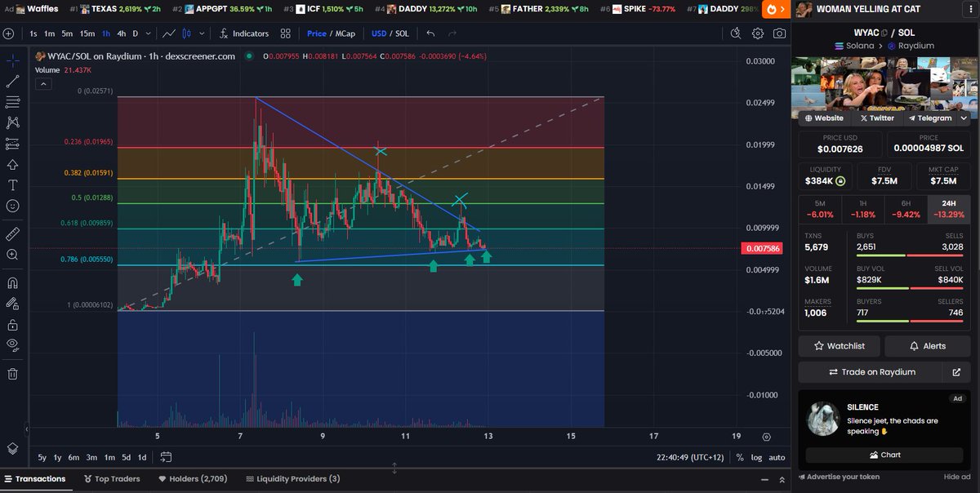Expand the bottom panel double chevron
This screenshot has width=980, height=493.
click(x=782, y=479)
